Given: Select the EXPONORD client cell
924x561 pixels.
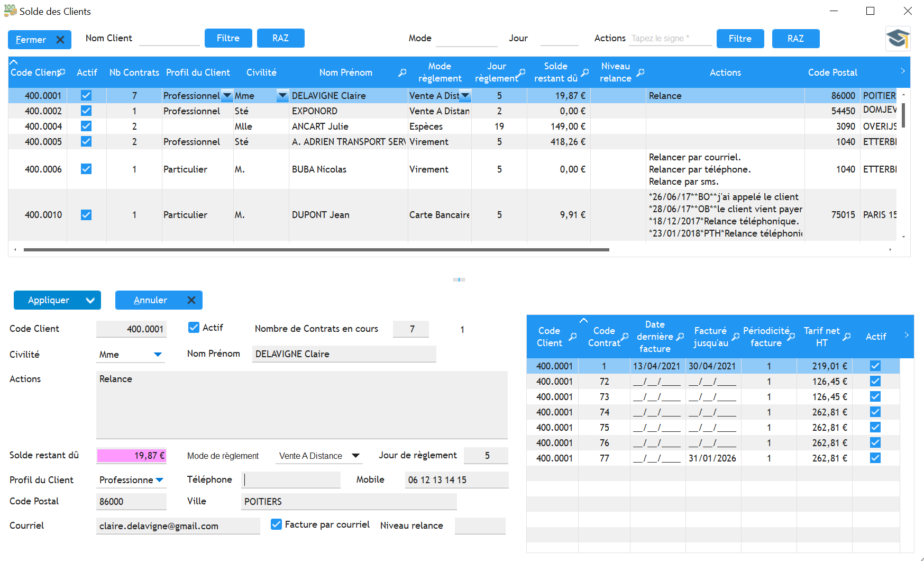Looking at the screenshot, I should tap(349, 111).
